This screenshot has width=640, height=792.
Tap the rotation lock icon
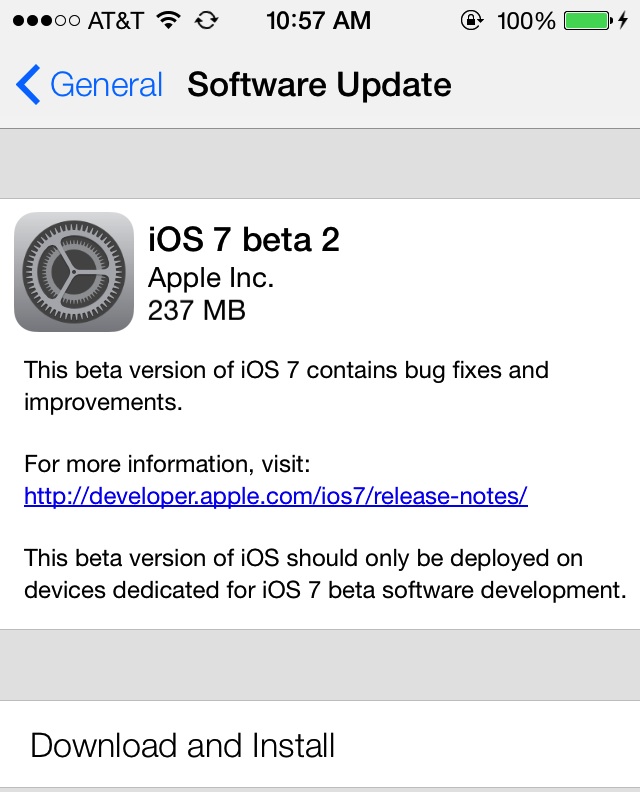[x=472, y=21]
